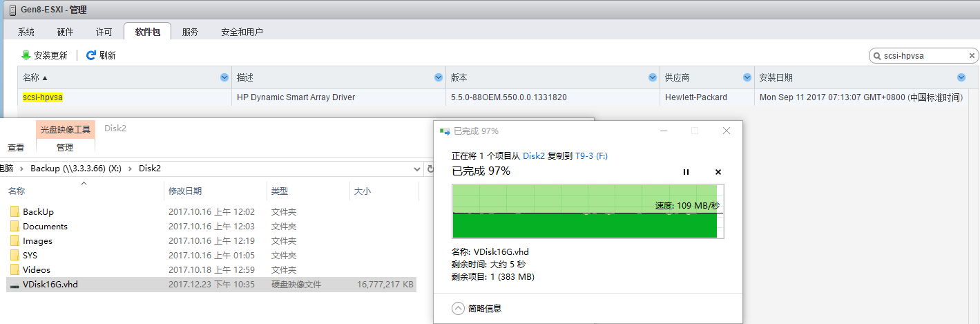Expand the 名称 column filter dropdown
The height and width of the screenshot is (324, 980).
224,77
